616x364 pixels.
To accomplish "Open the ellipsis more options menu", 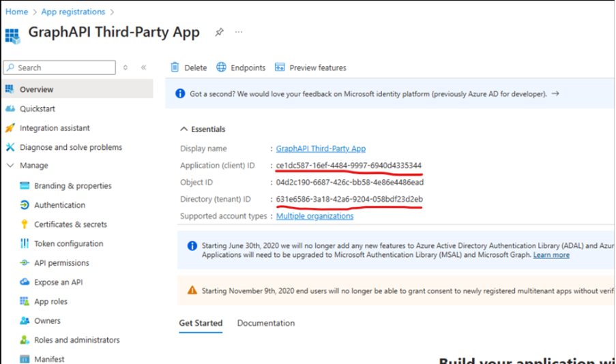I will (x=239, y=32).
